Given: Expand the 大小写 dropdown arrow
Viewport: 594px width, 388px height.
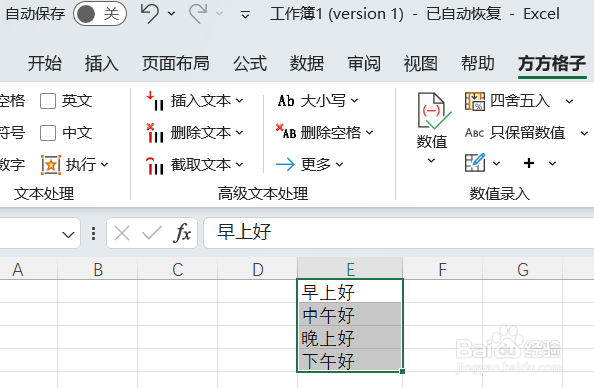Looking at the screenshot, I should point(354,101).
